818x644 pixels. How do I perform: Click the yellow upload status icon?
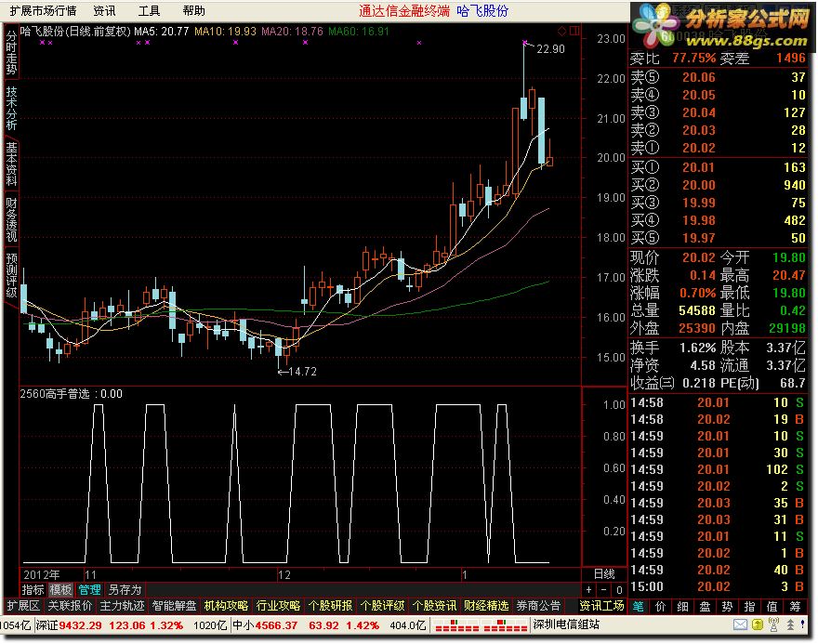click(758, 624)
